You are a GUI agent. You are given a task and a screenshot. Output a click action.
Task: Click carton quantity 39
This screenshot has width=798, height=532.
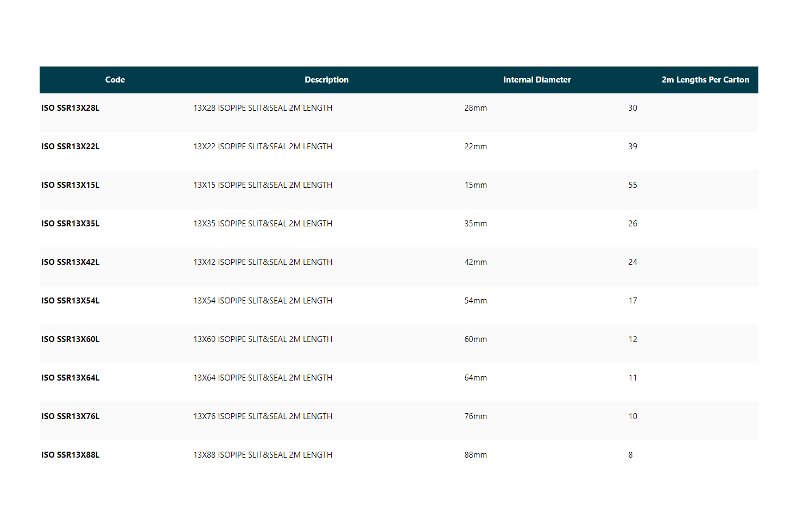(633, 147)
